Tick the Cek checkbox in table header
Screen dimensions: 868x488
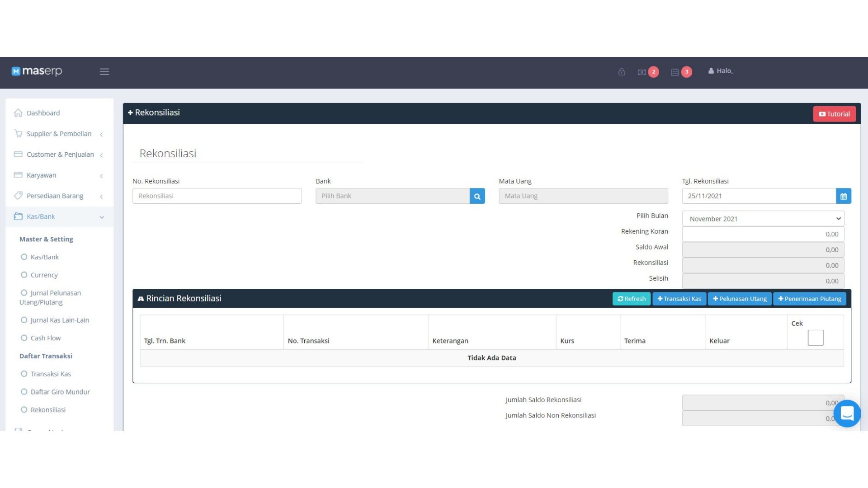tap(816, 338)
